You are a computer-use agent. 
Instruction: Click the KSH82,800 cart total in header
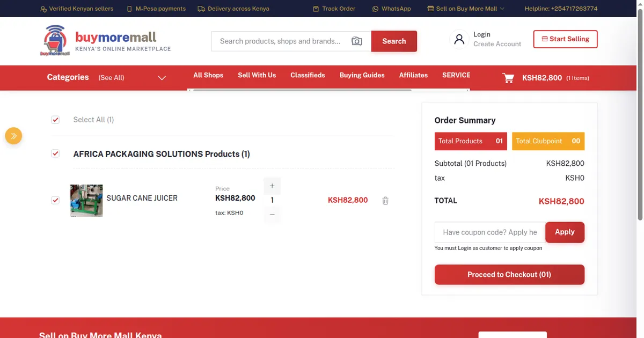click(542, 78)
